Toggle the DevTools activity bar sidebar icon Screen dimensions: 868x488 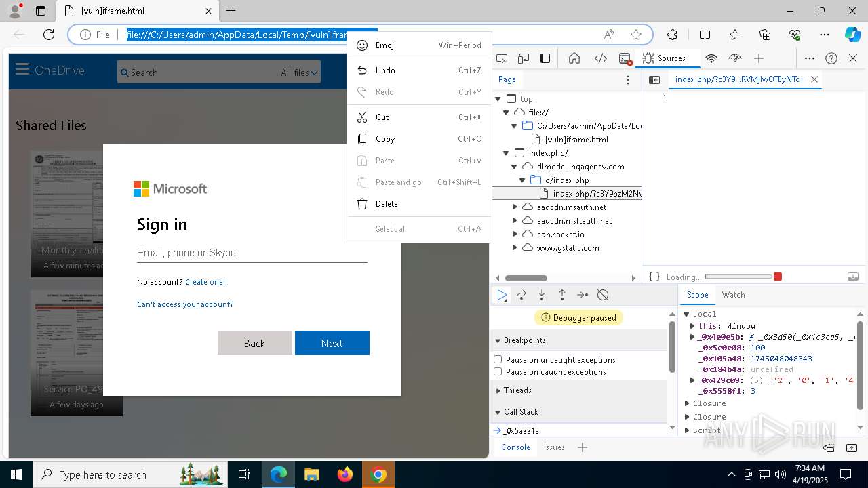tap(545, 58)
